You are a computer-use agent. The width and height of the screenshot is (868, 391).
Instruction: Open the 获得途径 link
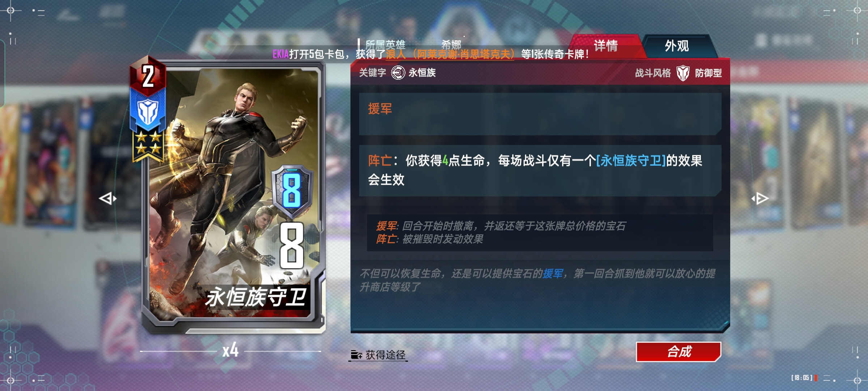[385, 355]
